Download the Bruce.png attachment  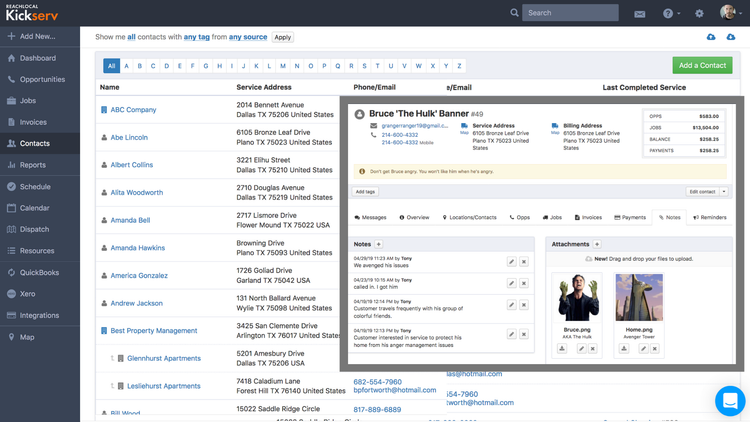tap(562, 349)
